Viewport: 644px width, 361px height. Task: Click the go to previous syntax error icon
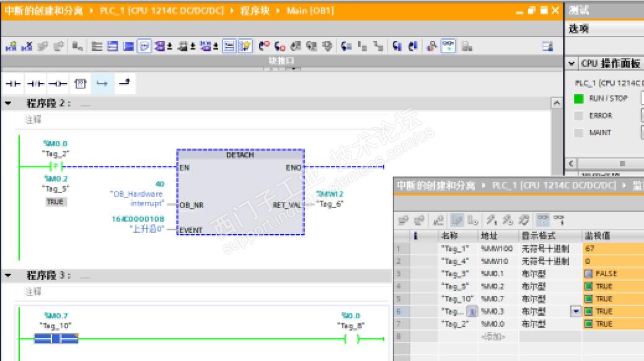[x=265, y=46]
